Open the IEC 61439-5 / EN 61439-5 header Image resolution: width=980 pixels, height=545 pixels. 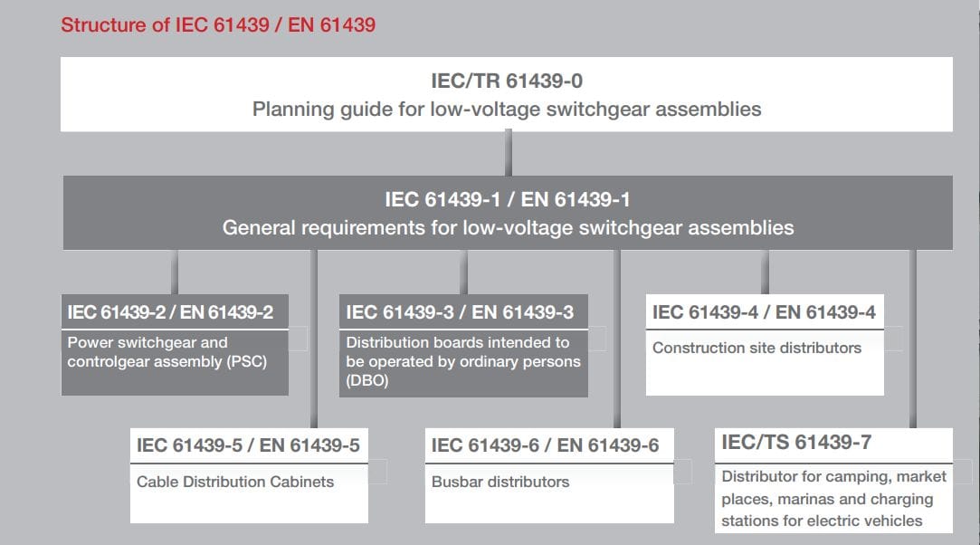pyautogui.click(x=248, y=445)
